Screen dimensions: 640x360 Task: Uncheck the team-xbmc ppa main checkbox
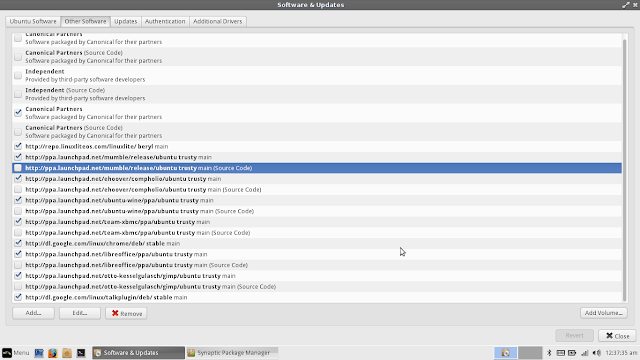[18, 222]
